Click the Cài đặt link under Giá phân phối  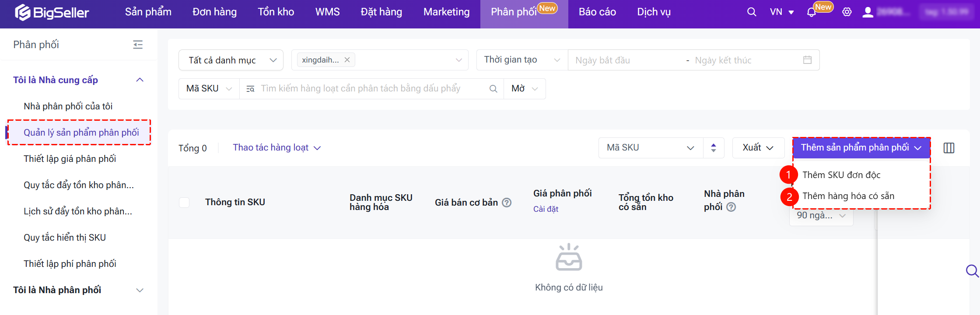pyautogui.click(x=546, y=209)
